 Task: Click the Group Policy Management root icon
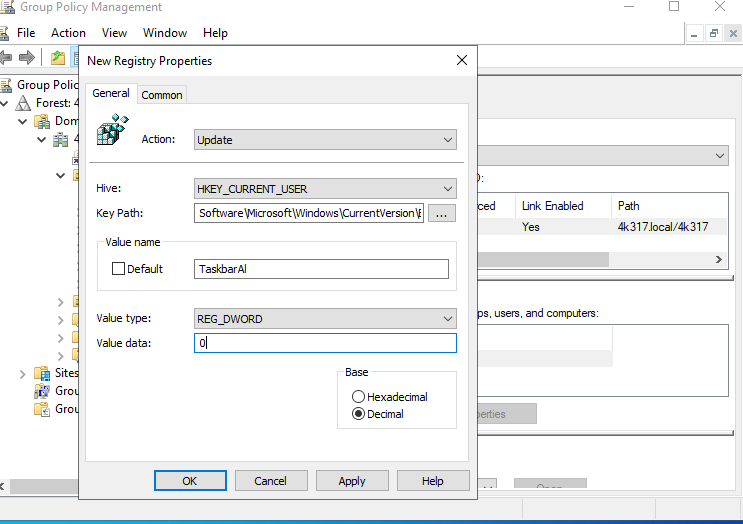tap(7, 85)
